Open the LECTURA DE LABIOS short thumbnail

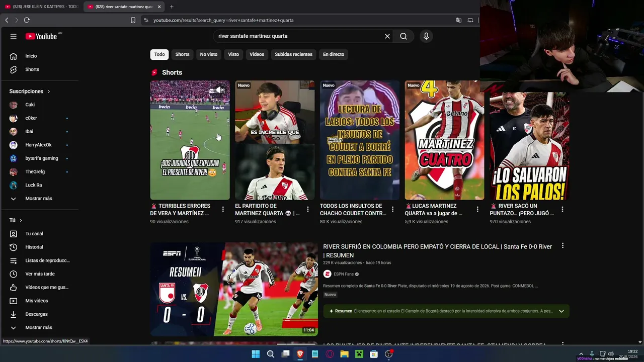[360, 140]
